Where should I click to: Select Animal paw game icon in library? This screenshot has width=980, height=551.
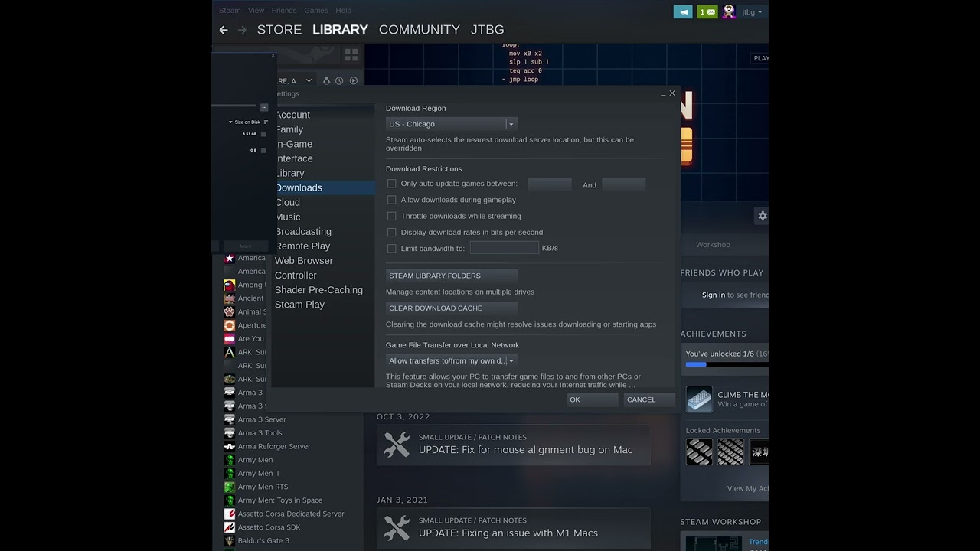point(229,311)
